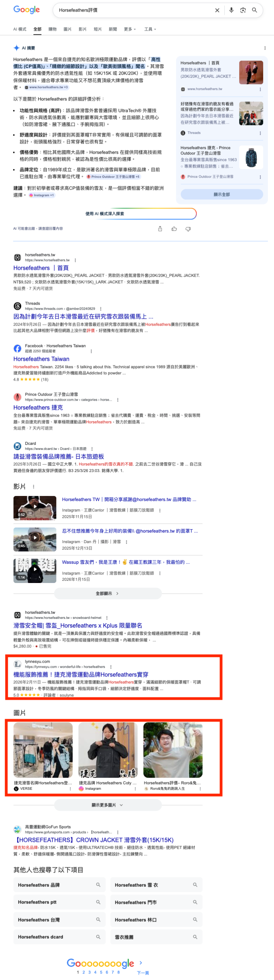Viewport: 274px width, 980px height.
Task: Switch to 購物 tab
Action: pos(53,29)
